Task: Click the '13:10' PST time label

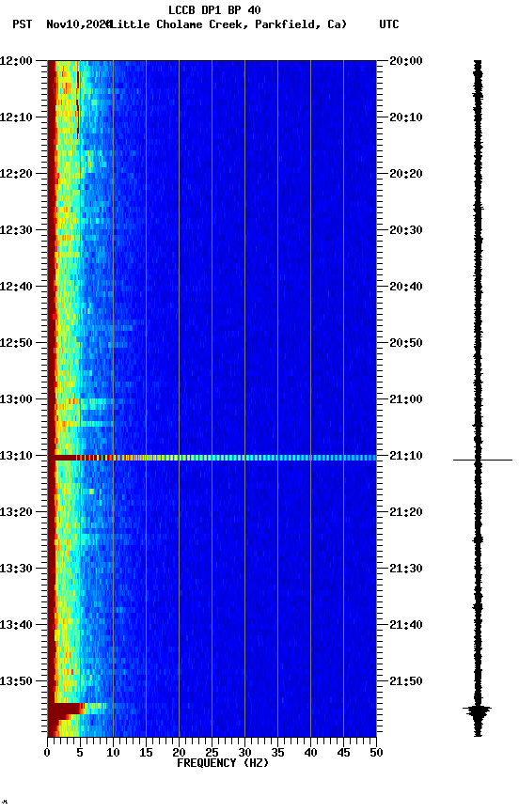Action: pyautogui.click(x=16, y=456)
